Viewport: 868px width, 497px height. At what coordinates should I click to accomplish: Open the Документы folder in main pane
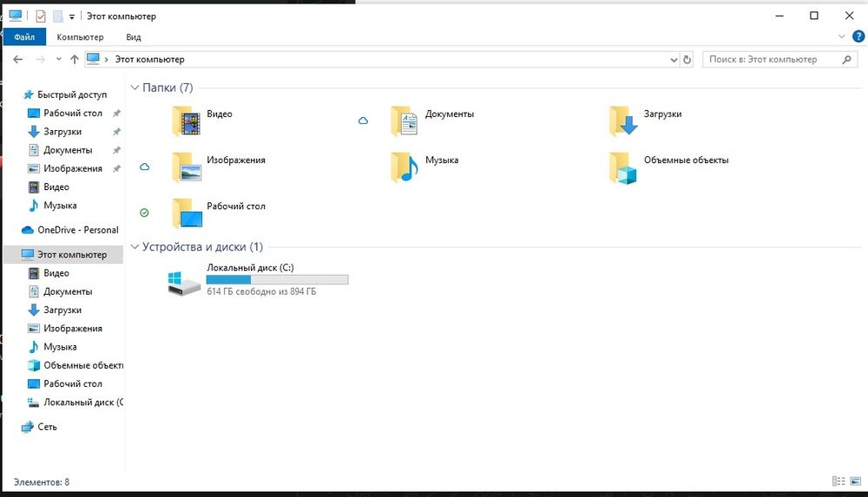pos(431,121)
